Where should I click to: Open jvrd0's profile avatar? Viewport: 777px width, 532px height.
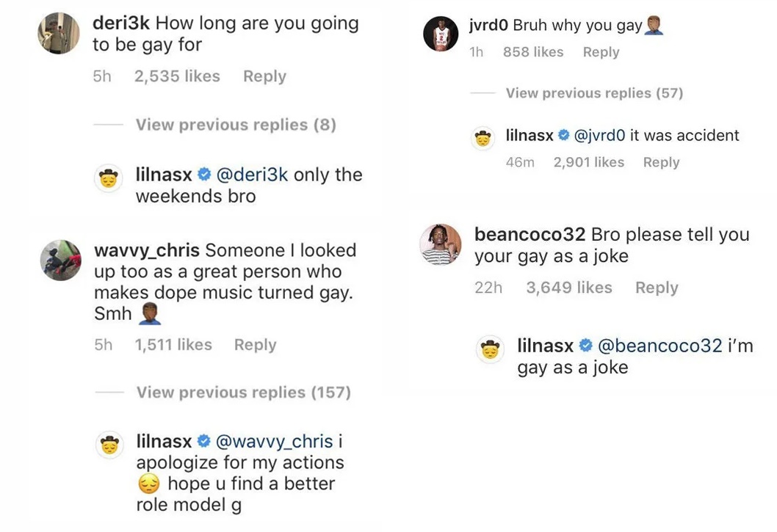(x=441, y=34)
